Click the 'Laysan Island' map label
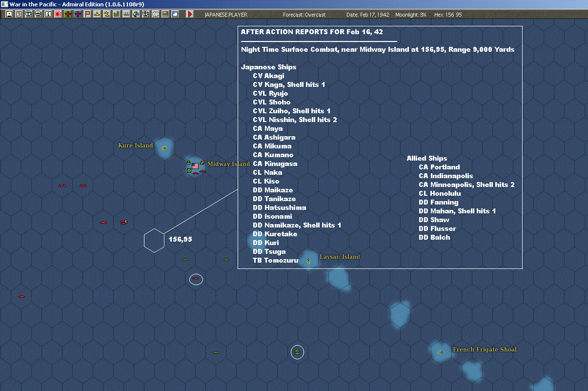The width and height of the screenshot is (588, 391). (x=340, y=257)
